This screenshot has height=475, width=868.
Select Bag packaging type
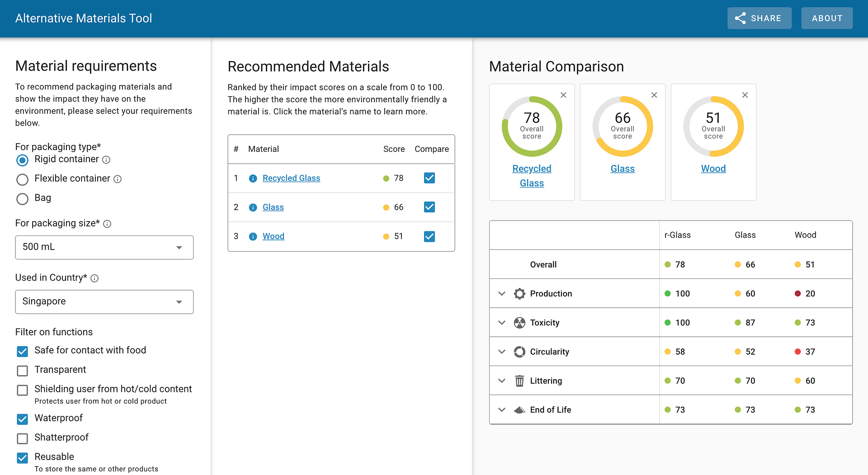point(22,199)
